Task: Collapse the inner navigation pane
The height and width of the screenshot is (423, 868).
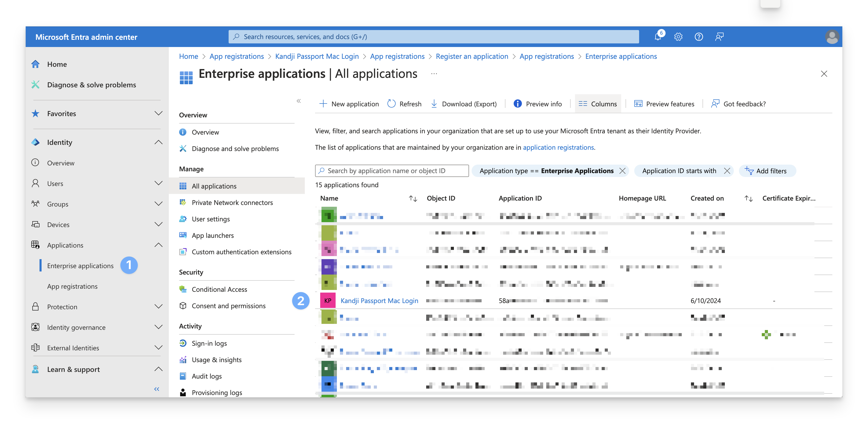Action: (299, 101)
